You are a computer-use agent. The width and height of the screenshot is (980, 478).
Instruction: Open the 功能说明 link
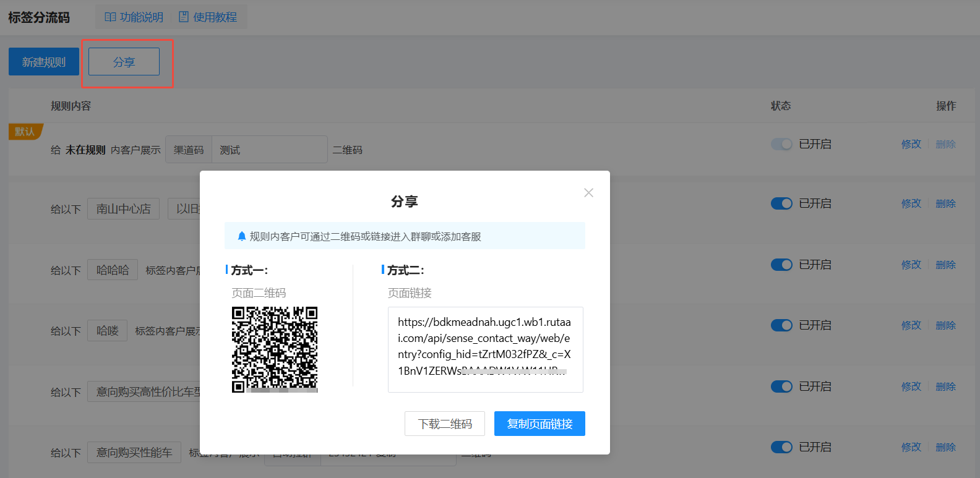tap(142, 17)
